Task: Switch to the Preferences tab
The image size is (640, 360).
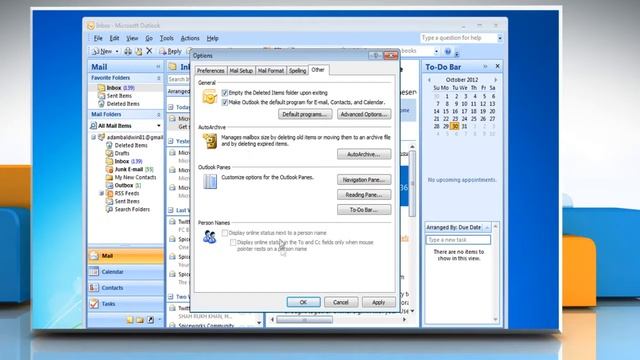Action: click(x=211, y=71)
